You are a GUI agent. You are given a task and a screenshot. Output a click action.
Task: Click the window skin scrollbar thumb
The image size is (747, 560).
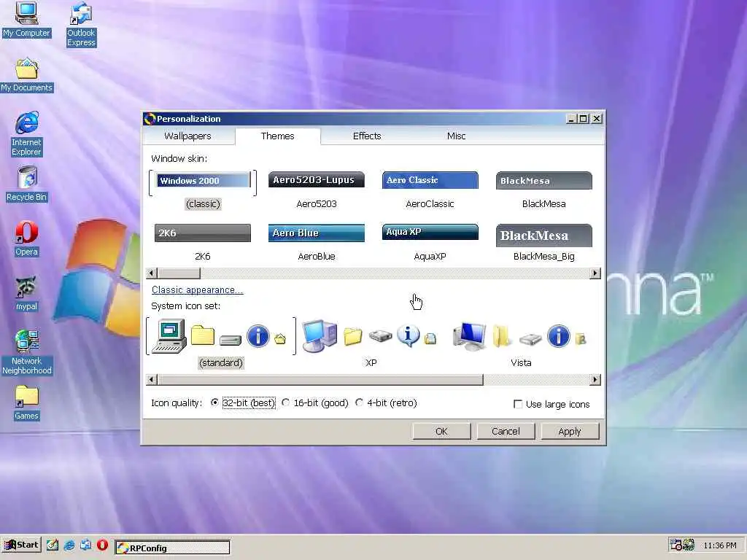point(179,273)
